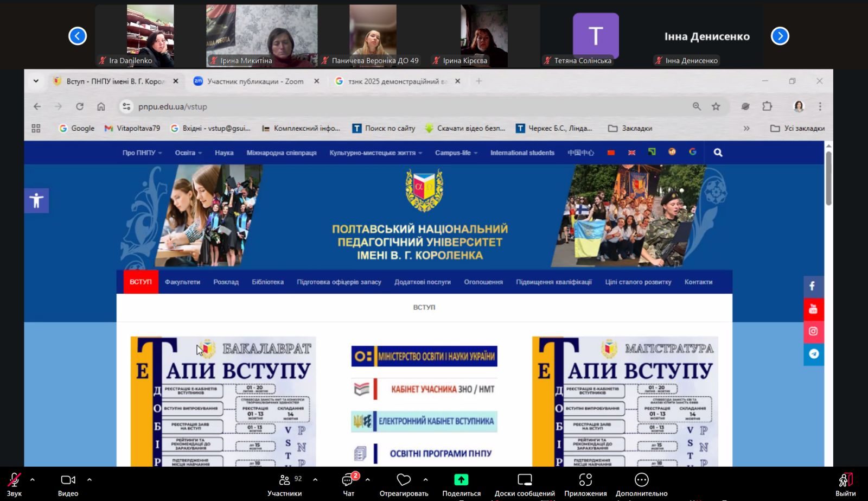
Task: Click the Електронний кабінет вступника link
Action: coord(424,421)
